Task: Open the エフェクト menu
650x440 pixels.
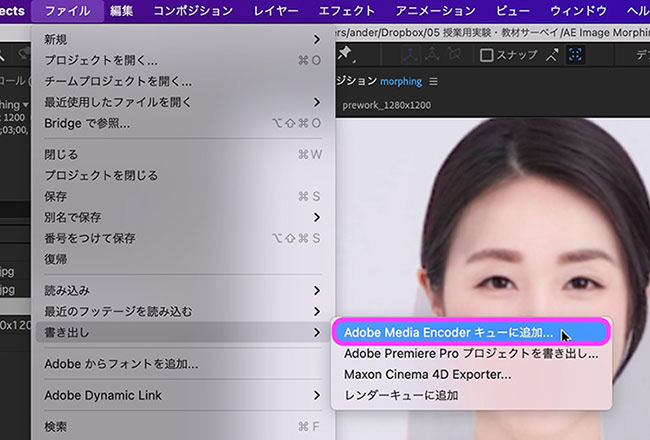Action: click(347, 11)
